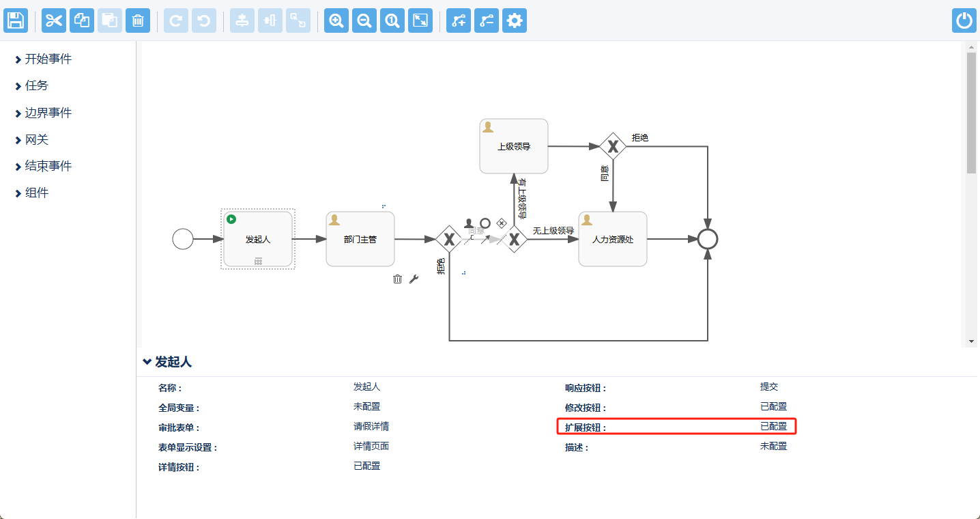
Task: Expand the 网关 palette group
Action: point(36,140)
